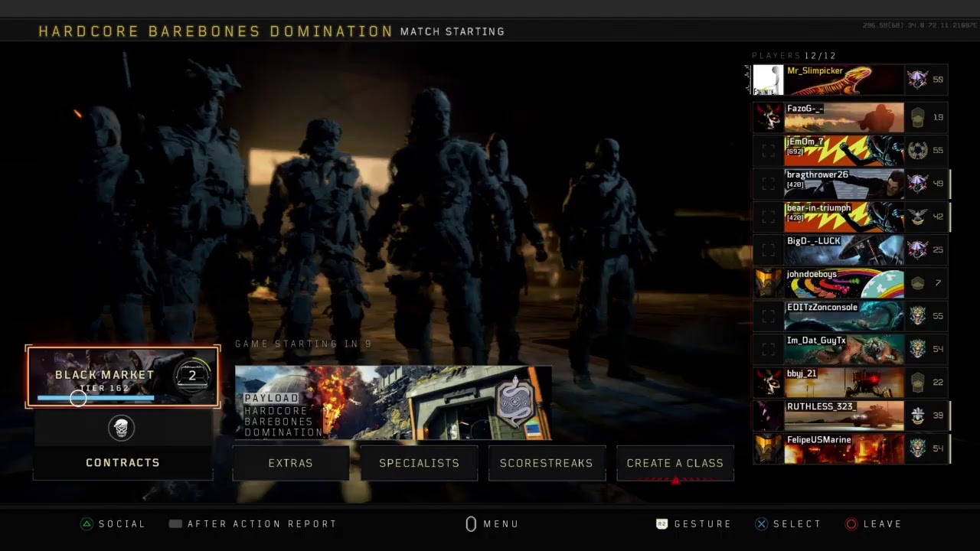The width and height of the screenshot is (980, 551).
Task: Open Create a Class
Action: [x=675, y=463]
